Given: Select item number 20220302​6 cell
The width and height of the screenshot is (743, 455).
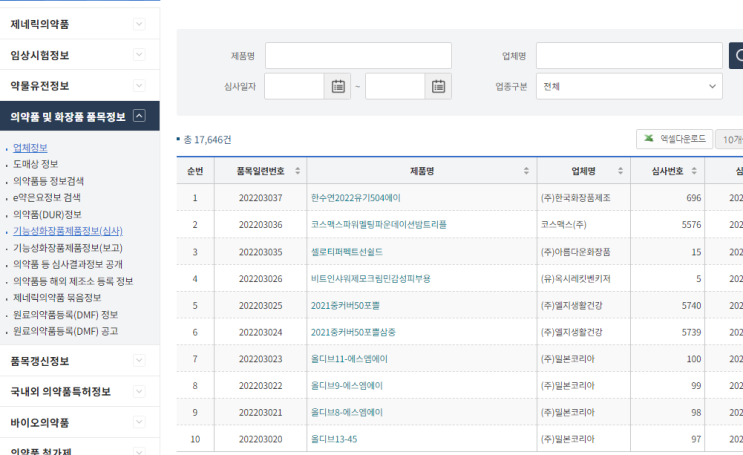Looking at the screenshot, I should (261, 279).
